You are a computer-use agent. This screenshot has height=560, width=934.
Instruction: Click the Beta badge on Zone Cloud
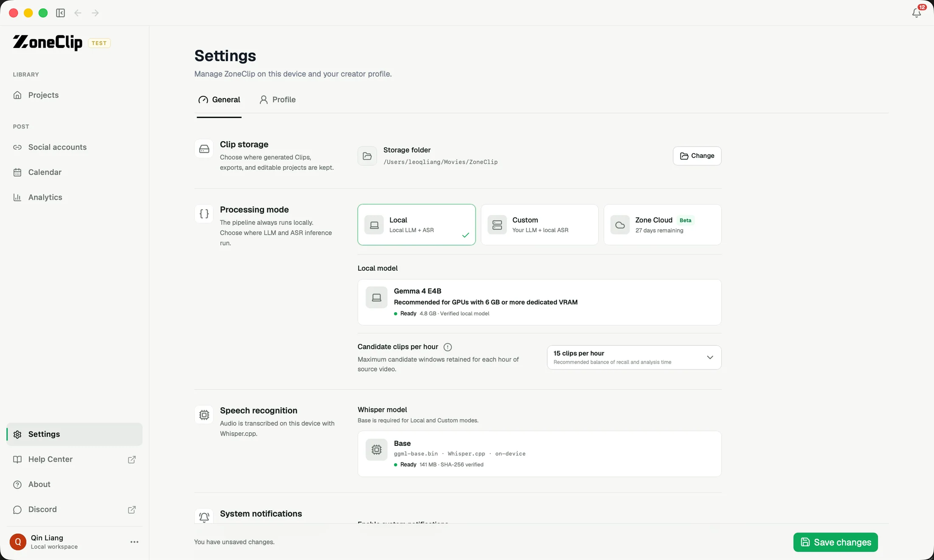pyautogui.click(x=685, y=220)
